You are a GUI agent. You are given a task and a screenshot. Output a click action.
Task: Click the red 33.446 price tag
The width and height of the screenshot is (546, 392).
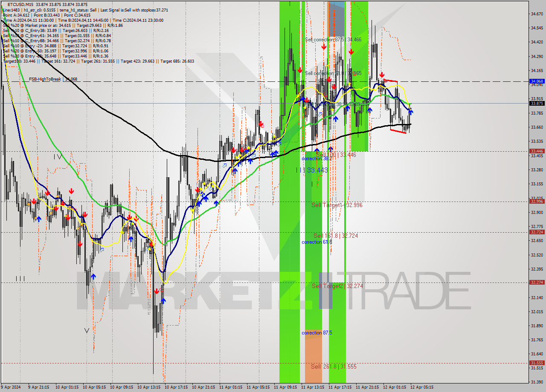coord(537,151)
